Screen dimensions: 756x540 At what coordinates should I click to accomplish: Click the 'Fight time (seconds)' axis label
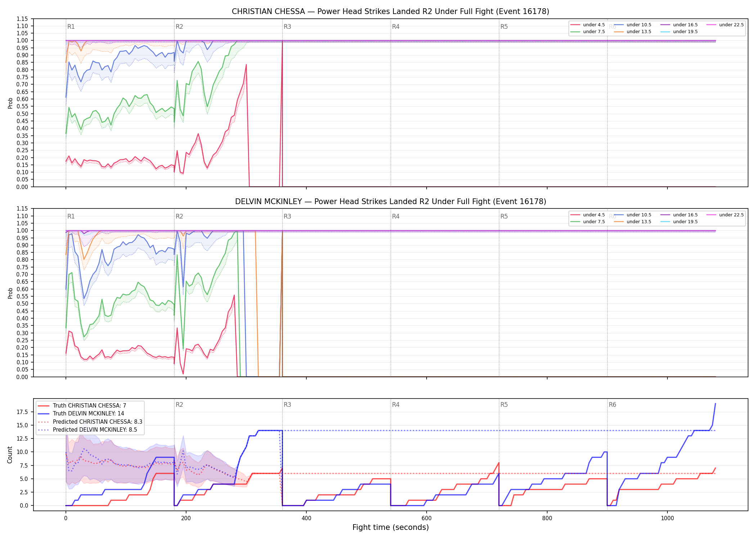[x=390, y=527]
